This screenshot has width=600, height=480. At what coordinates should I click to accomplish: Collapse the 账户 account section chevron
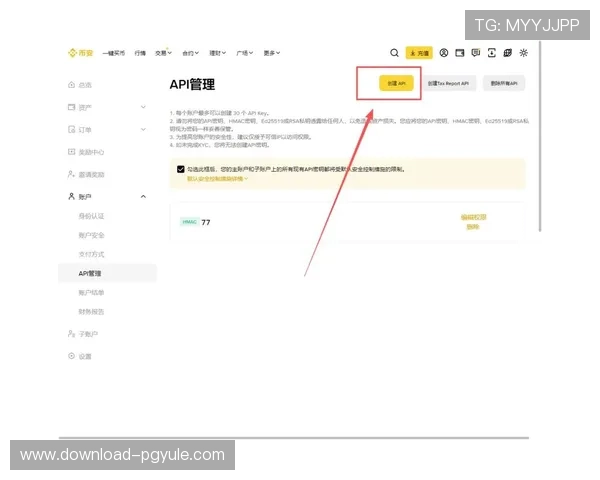[143, 197]
